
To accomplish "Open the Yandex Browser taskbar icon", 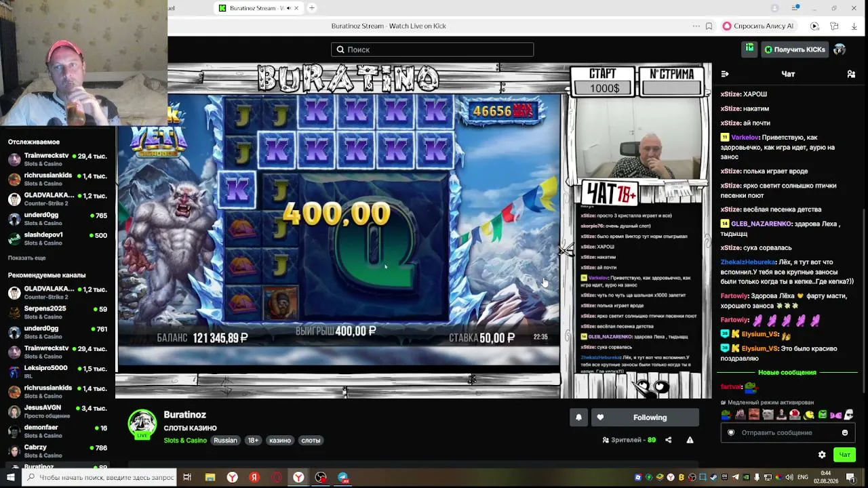I will pyautogui.click(x=298, y=477).
